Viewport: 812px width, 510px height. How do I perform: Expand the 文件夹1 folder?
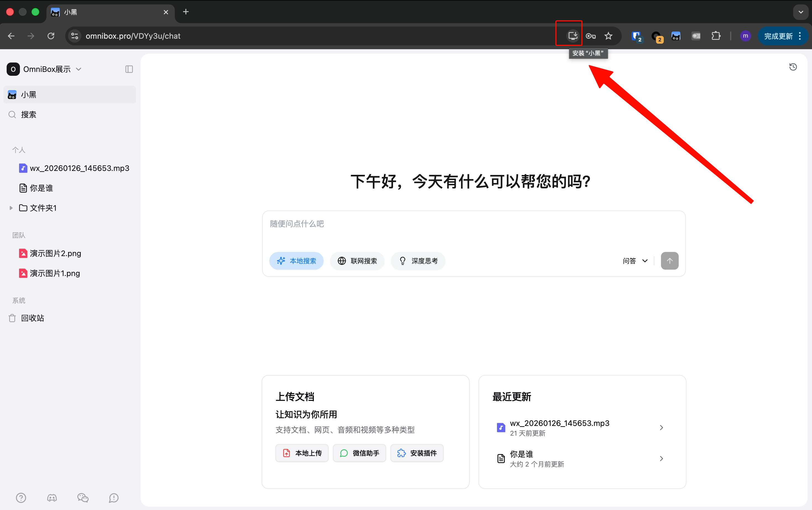pyautogui.click(x=11, y=208)
